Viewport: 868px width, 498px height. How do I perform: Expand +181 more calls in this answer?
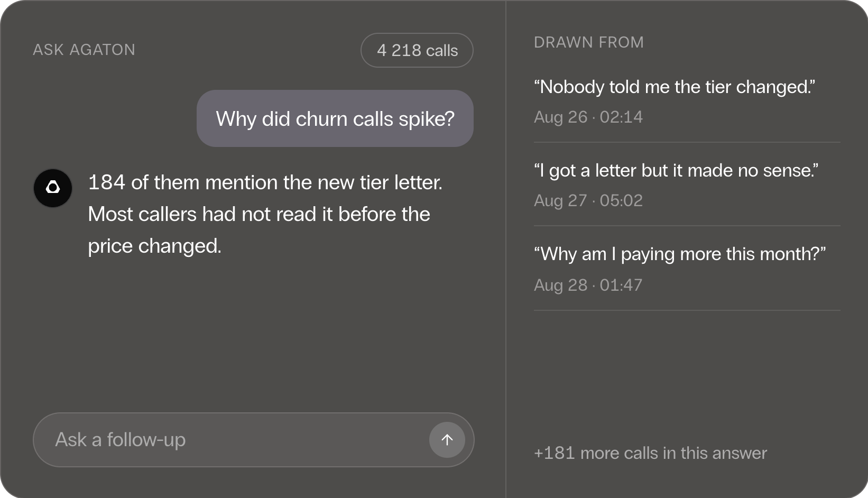pyautogui.click(x=650, y=453)
